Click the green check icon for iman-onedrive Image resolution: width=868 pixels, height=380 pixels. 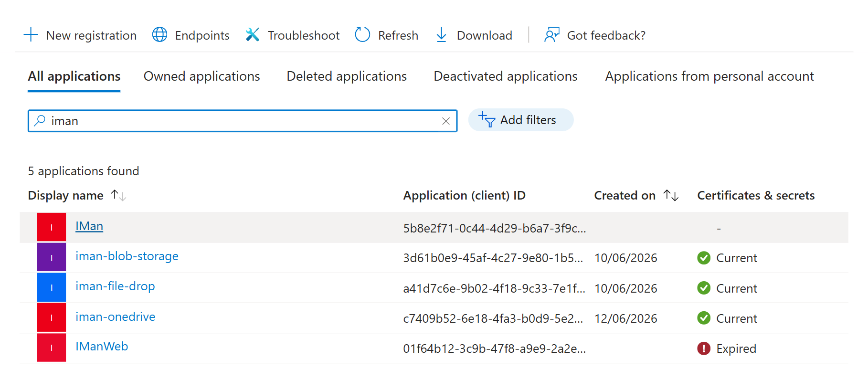pos(704,318)
